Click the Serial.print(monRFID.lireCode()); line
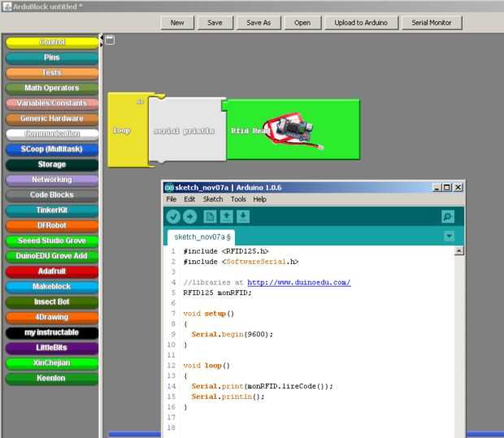Screen dimensions: 504x438 (262, 386)
